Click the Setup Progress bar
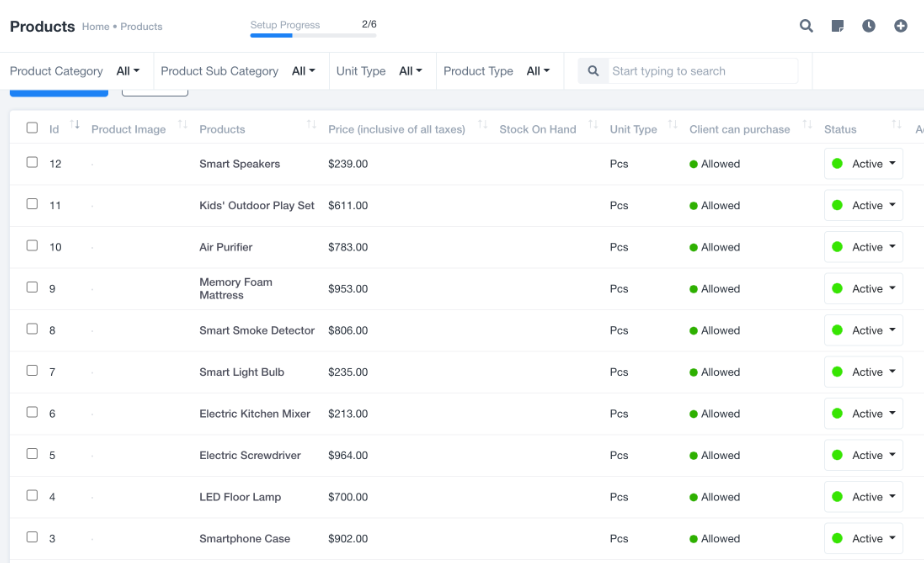924x563 pixels. 313,35
